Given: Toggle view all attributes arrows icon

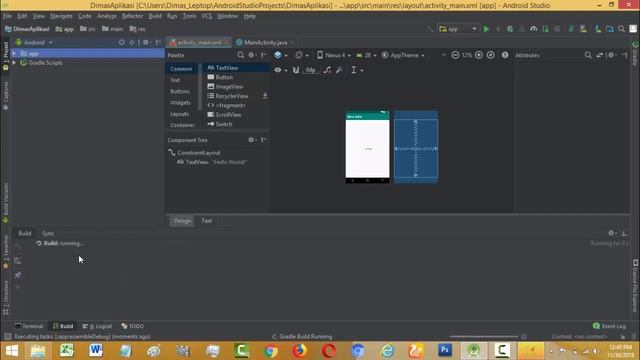Looking at the screenshot, I should point(600,55).
